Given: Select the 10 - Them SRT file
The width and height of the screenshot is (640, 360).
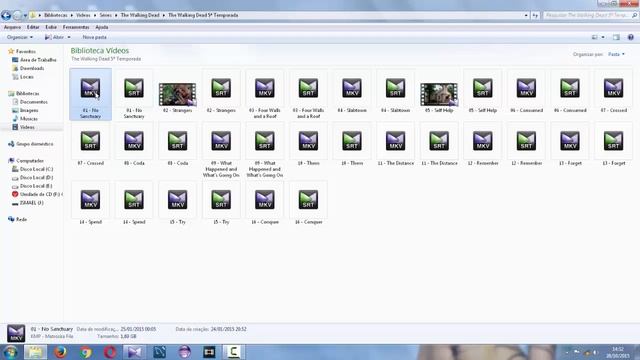Looking at the screenshot, I should click(x=352, y=145).
